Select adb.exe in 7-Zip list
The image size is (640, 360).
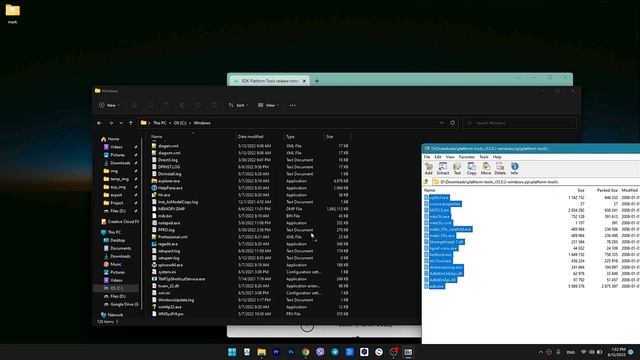pyautogui.click(x=436, y=286)
